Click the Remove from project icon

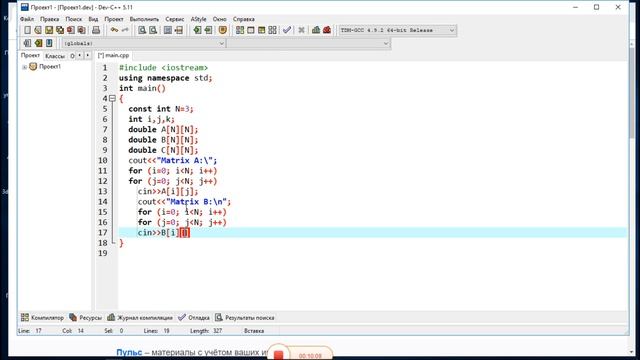(x=208, y=30)
